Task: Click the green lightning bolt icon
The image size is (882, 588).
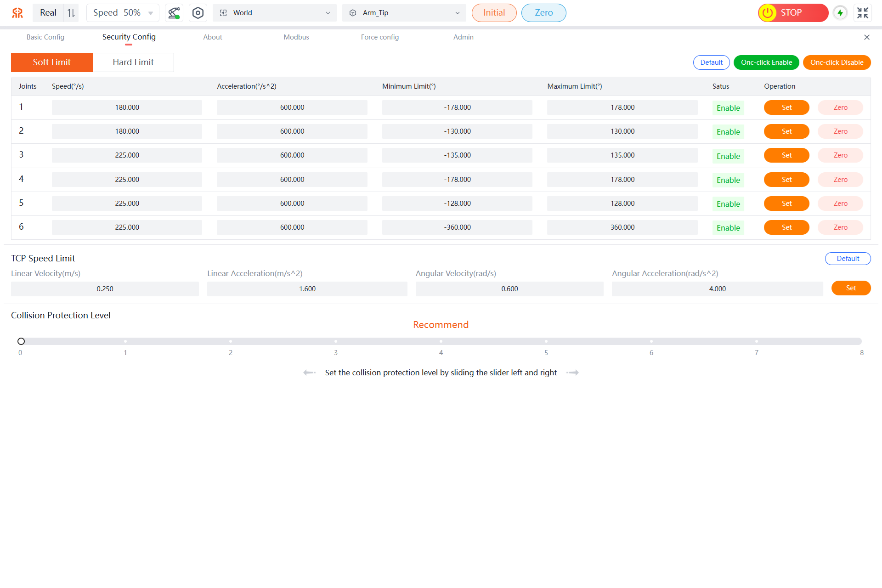Action: tap(840, 13)
